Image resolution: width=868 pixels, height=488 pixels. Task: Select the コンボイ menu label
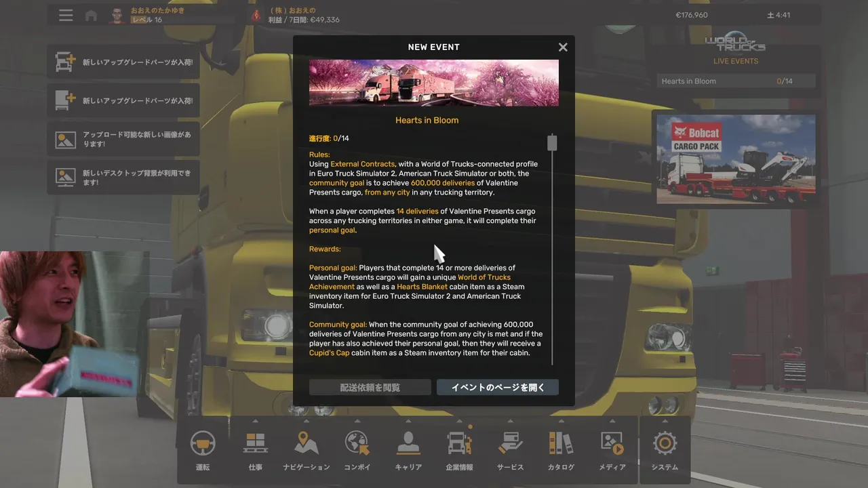point(357,467)
